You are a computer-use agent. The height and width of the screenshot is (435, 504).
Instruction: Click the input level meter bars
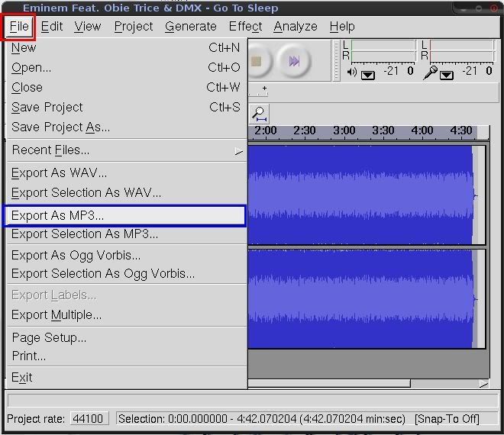[x=462, y=51]
